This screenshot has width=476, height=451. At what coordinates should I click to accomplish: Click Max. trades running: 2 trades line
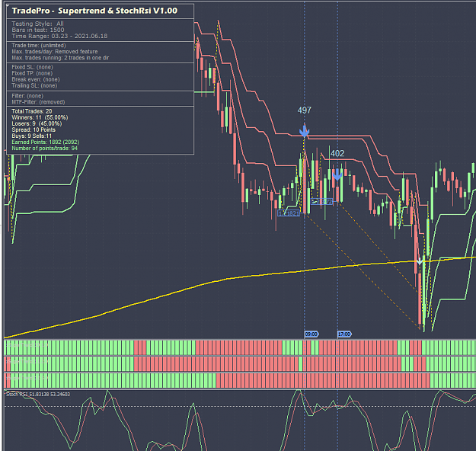[x=60, y=58]
